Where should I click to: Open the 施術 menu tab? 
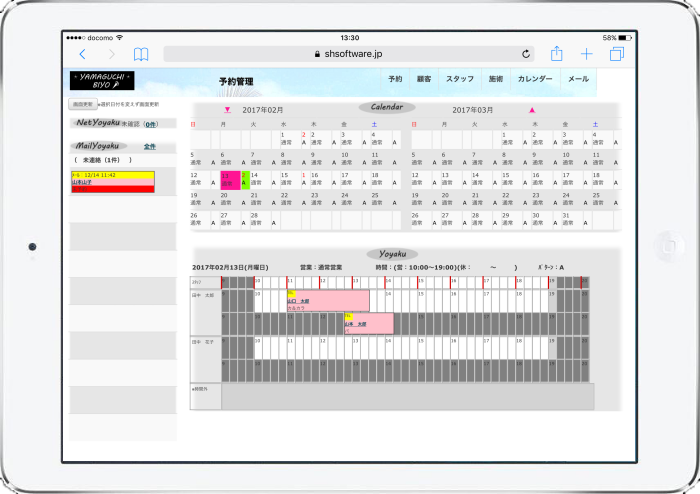click(x=496, y=79)
